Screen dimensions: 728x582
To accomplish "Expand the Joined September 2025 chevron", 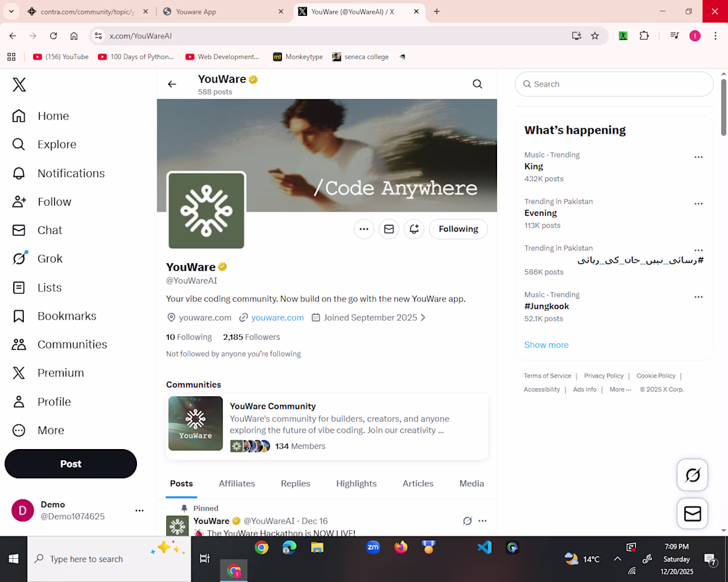I will (423, 317).
